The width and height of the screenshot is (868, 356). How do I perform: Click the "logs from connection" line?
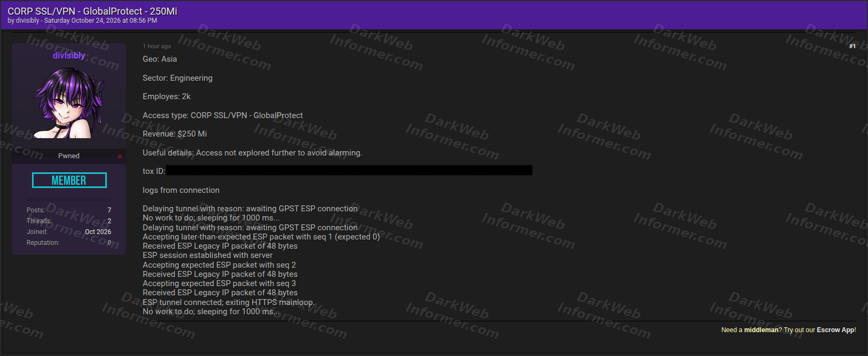tap(181, 190)
